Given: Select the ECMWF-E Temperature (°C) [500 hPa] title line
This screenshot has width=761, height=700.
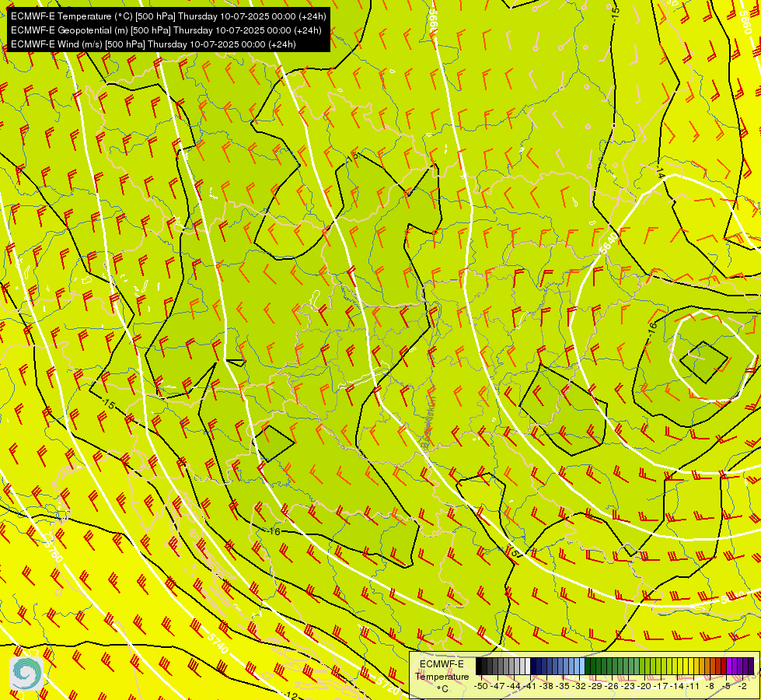Looking at the screenshot, I should [168, 16].
